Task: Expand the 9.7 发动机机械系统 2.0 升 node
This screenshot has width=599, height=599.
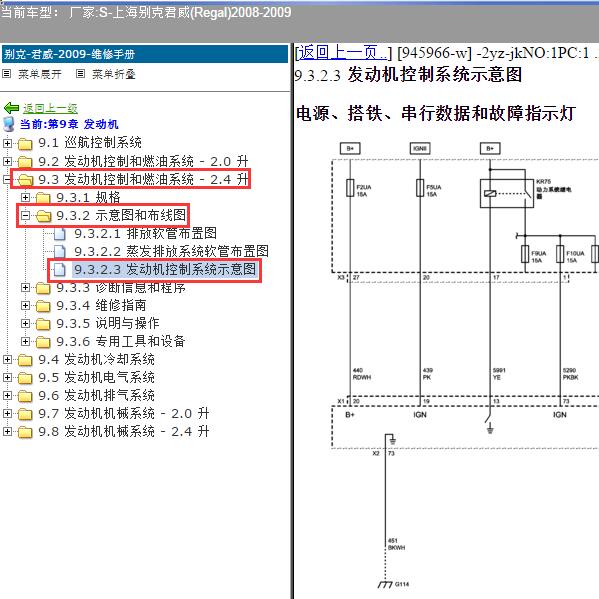Action: click(7, 413)
